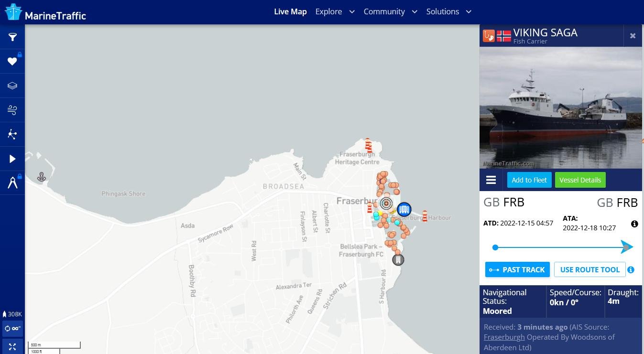Open Vessel Details page
Screen dimensions: 644x354
[580, 180]
